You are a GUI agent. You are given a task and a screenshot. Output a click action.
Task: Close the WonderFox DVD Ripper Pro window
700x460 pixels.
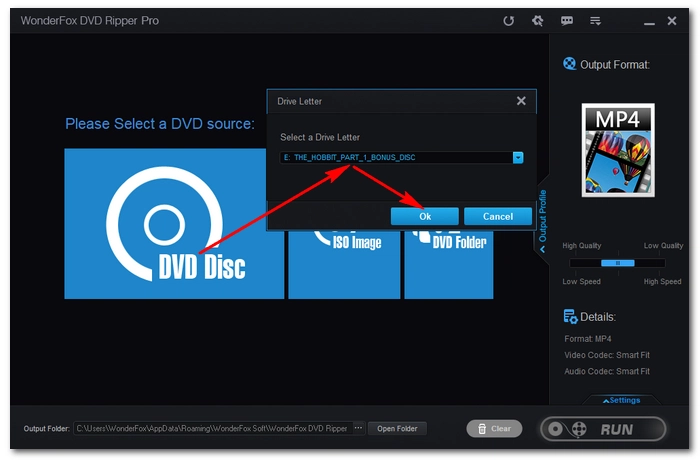672,21
